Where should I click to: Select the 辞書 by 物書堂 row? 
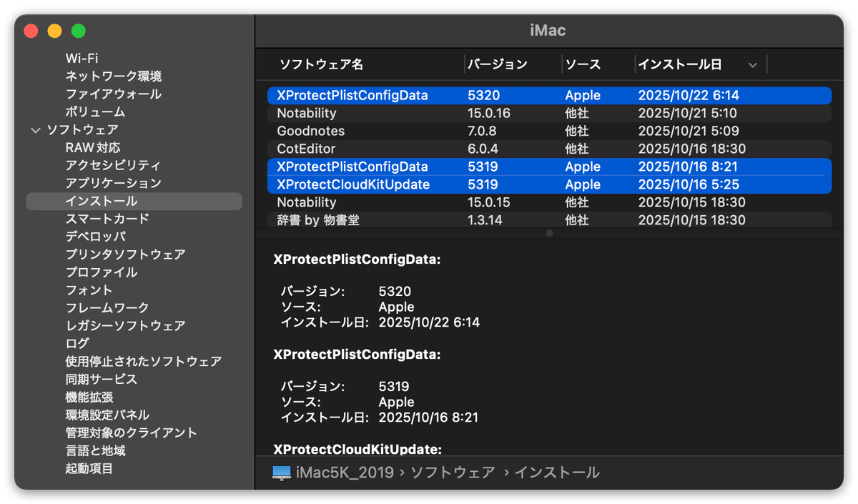[549, 220]
